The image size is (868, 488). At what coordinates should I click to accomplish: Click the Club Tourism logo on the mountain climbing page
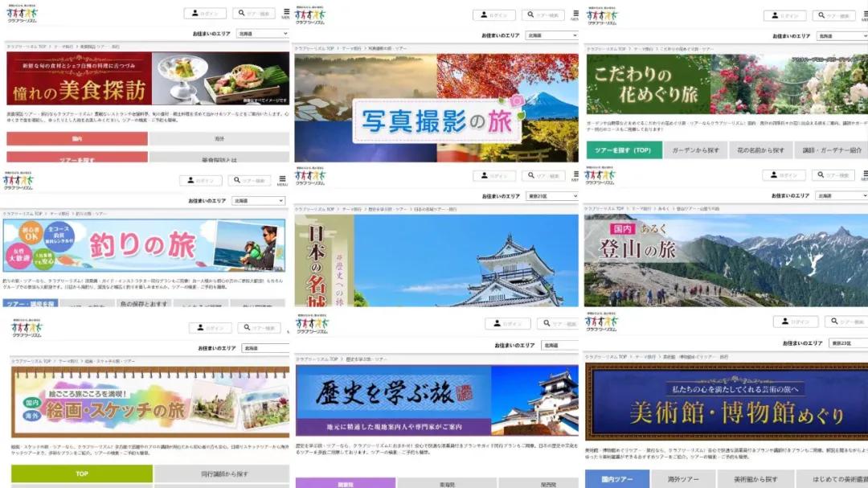599,174
